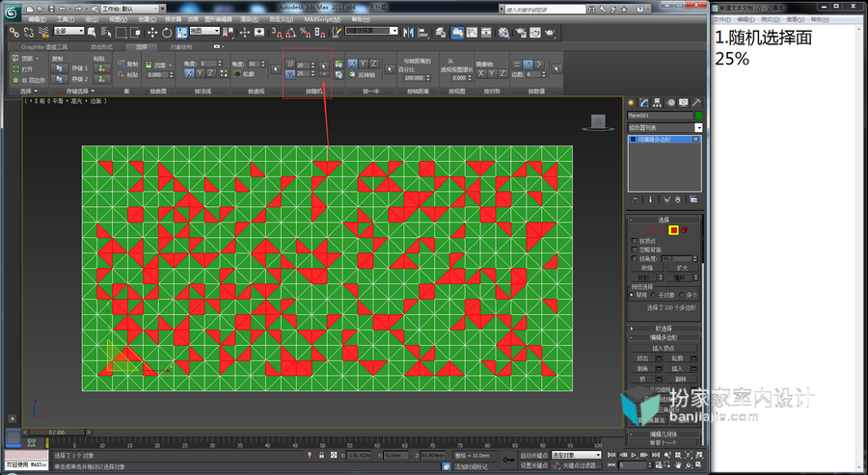Activate the Select and Move tool
The image size is (868, 475).
click(152, 32)
